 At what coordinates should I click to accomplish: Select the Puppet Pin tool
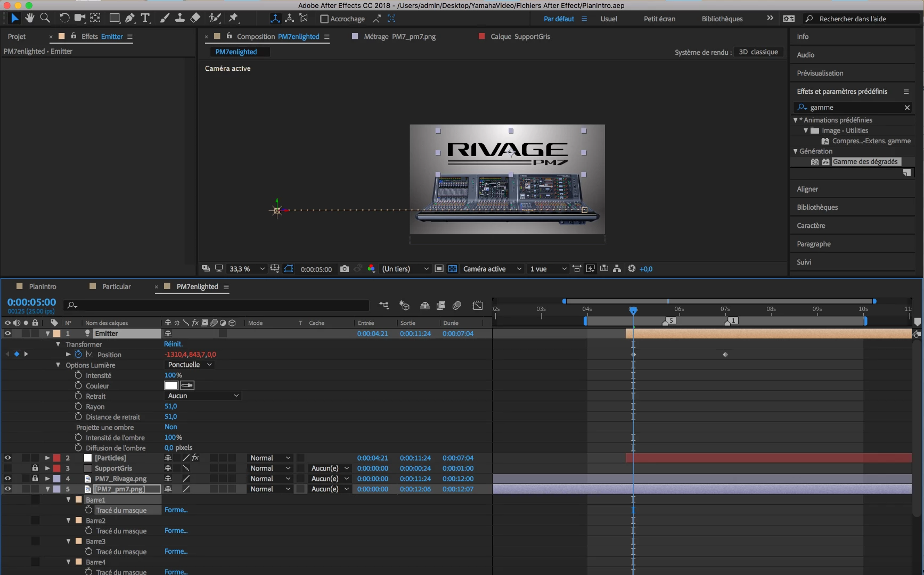pos(233,18)
